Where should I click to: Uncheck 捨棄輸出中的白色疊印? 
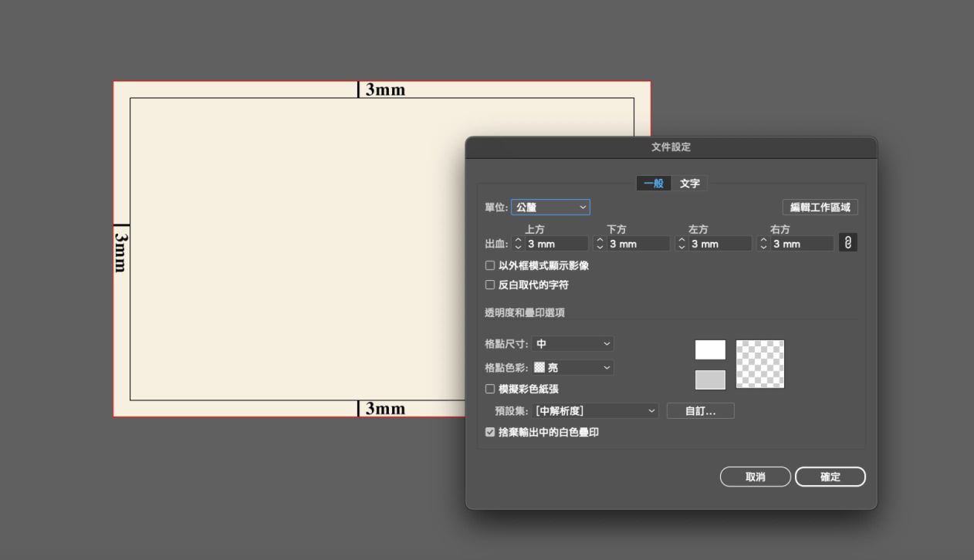[490, 433]
